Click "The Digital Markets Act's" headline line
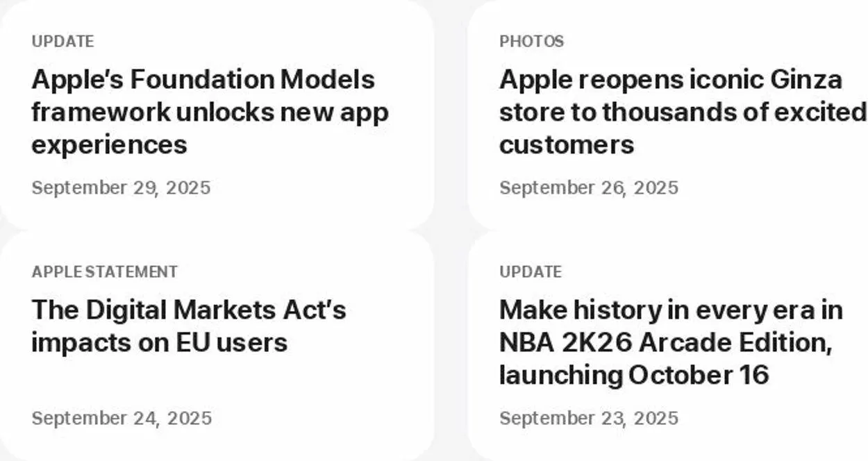The image size is (868, 461). (188, 310)
